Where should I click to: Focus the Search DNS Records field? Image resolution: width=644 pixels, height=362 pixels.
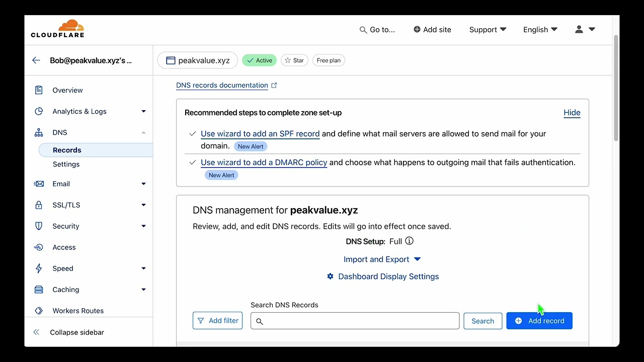[x=355, y=321]
